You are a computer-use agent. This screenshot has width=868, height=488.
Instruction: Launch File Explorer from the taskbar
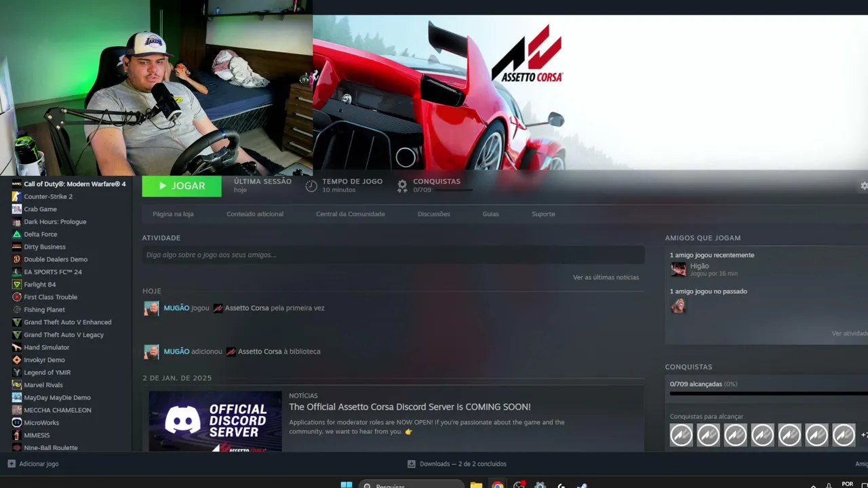[x=476, y=484]
